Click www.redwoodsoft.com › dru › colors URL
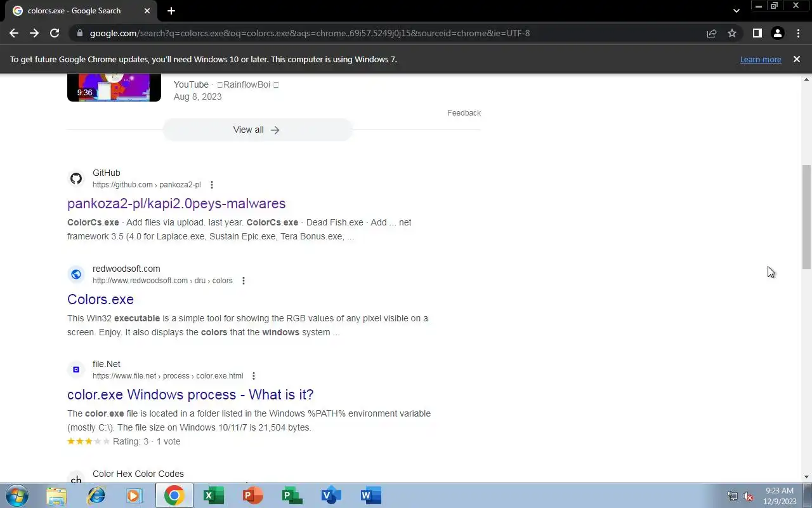The width and height of the screenshot is (812, 508). (x=162, y=281)
